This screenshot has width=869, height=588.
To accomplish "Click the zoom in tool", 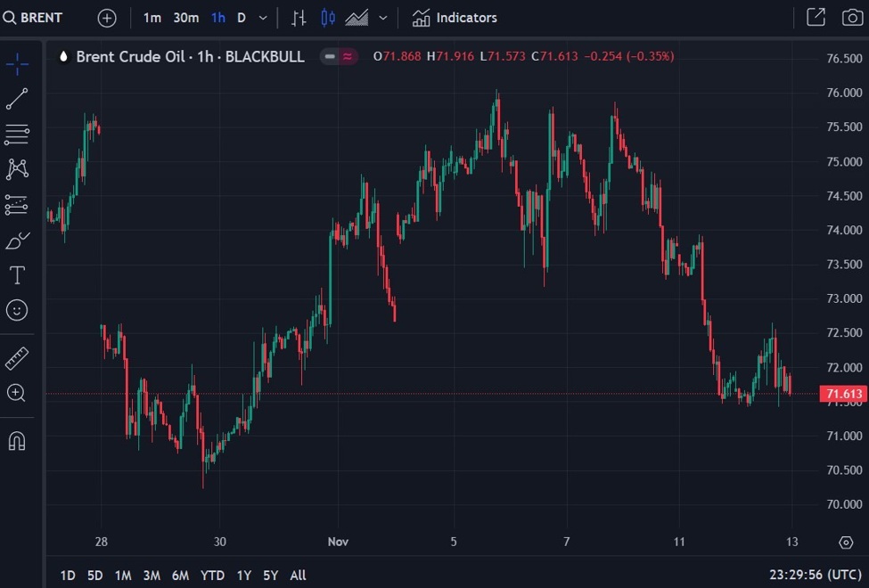I will [17, 393].
